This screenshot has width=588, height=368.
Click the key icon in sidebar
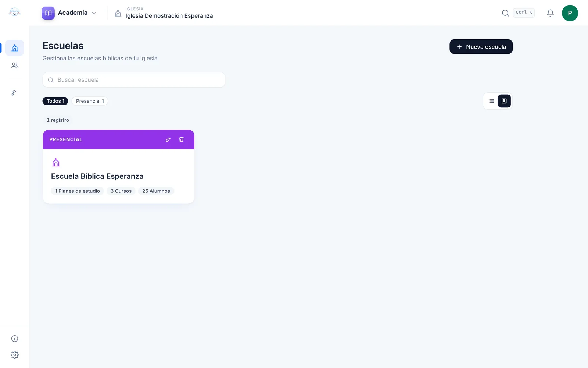click(14, 93)
